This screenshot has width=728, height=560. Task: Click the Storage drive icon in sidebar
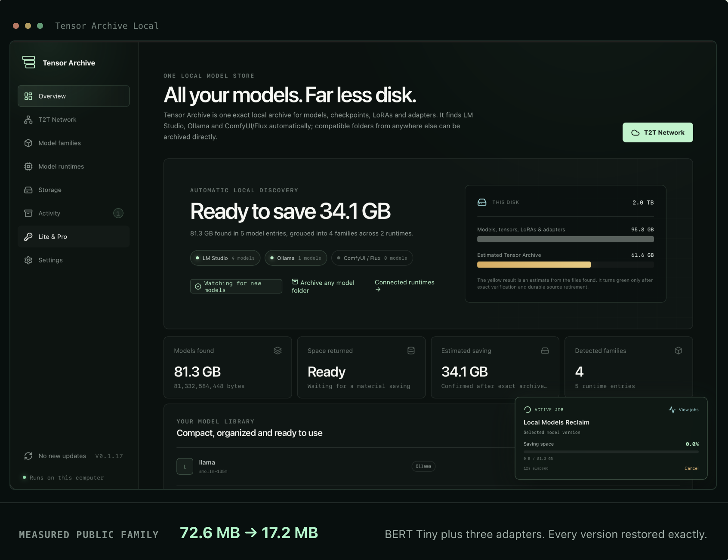click(28, 190)
